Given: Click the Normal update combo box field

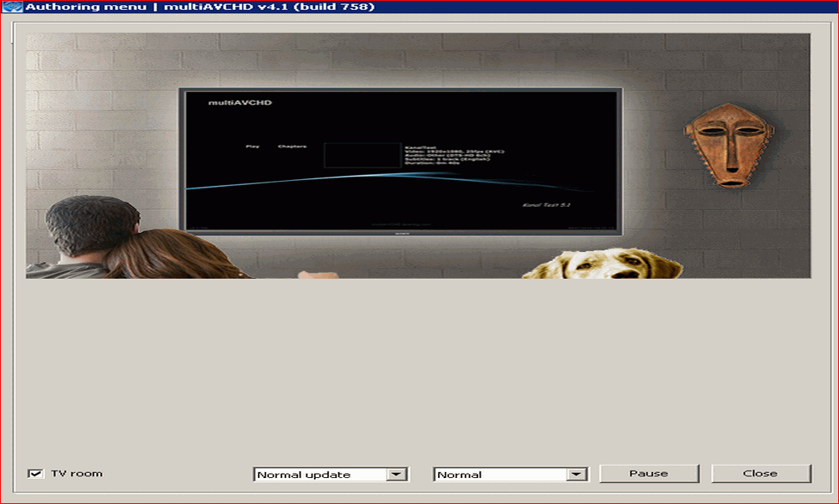Looking at the screenshot, I should point(319,475).
